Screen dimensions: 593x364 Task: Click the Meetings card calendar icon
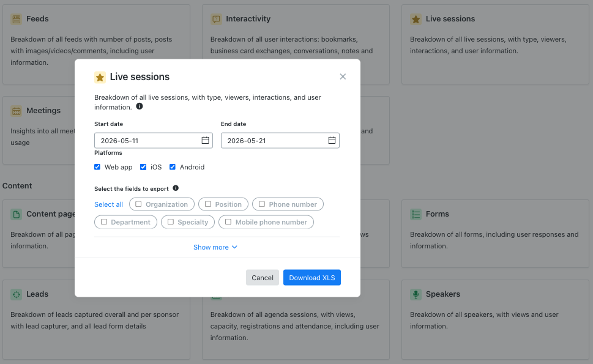[17, 111]
